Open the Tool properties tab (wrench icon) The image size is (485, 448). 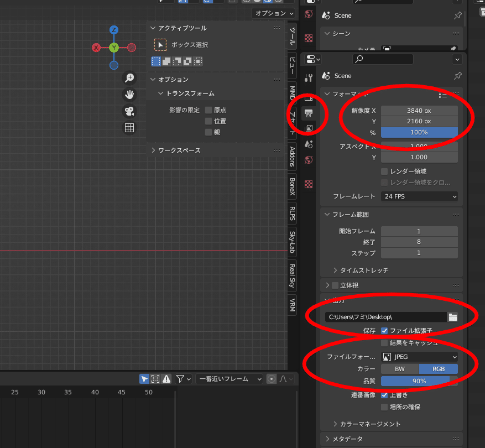[x=309, y=77]
